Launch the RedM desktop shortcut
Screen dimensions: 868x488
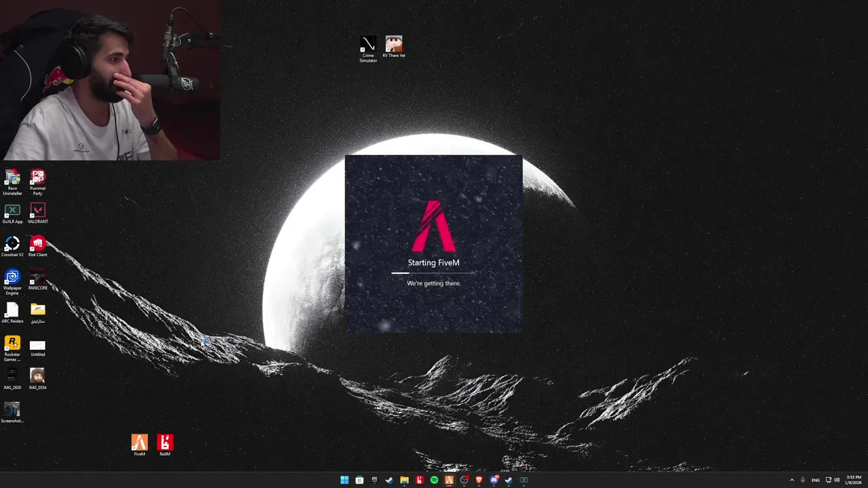coord(165,445)
